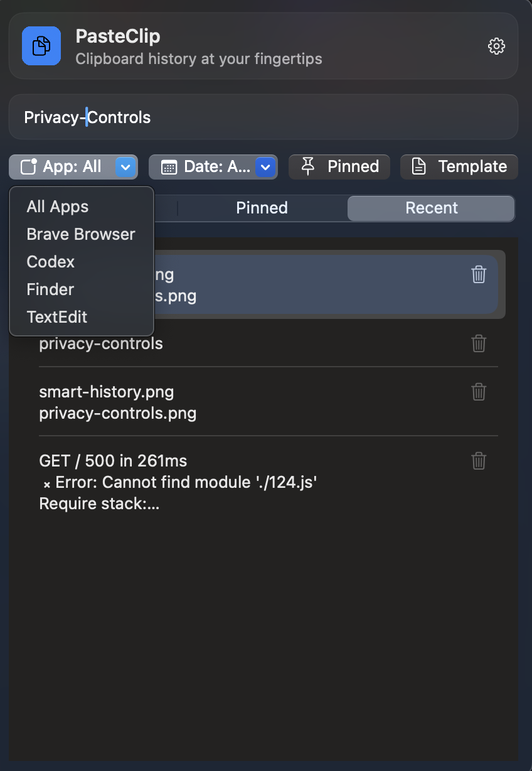The width and height of the screenshot is (532, 771).
Task: Click the PasteClip clipboard app icon
Action: click(x=41, y=46)
